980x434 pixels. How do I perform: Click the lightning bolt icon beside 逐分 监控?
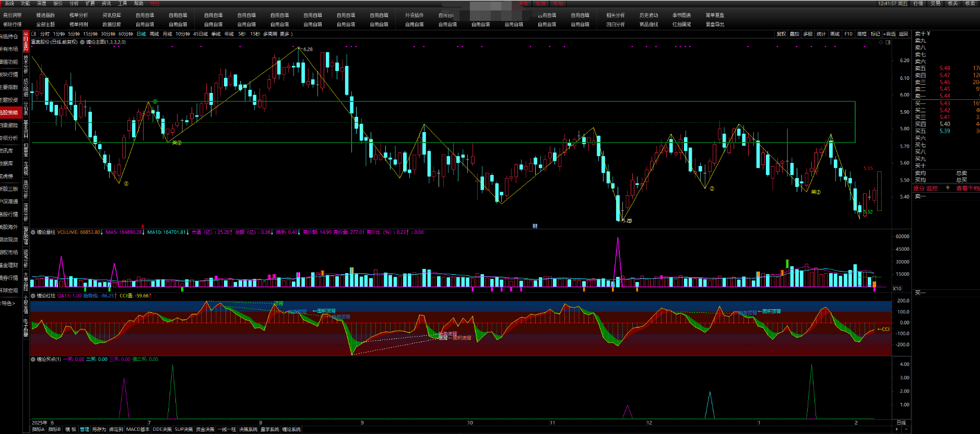click(x=948, y=188)
